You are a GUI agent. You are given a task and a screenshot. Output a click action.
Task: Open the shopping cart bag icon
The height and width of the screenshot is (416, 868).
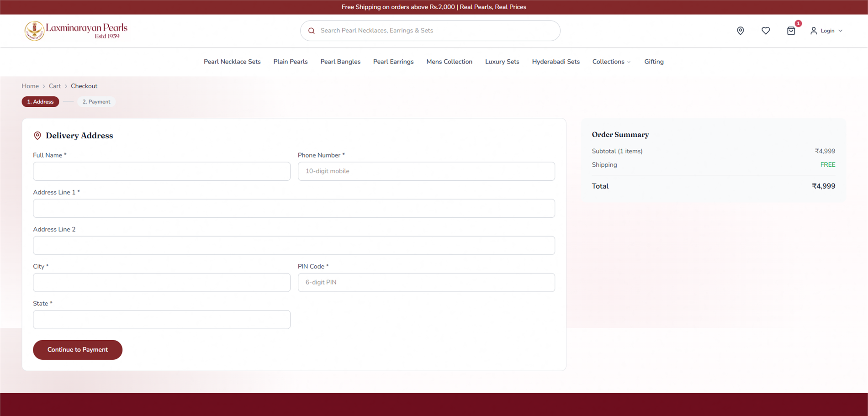(x=791, y=31)
